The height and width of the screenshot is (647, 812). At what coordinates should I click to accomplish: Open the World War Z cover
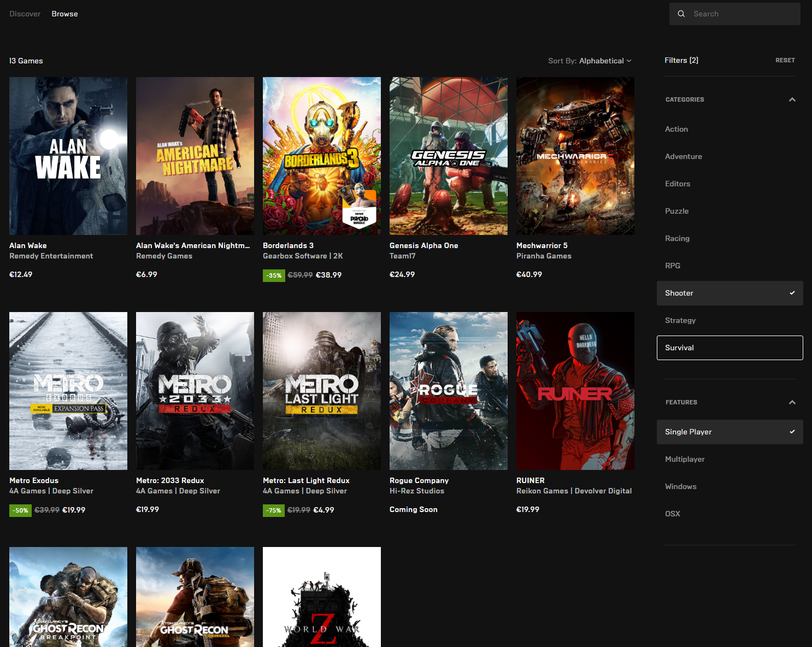pyautogui.click(x=322, y=597)
